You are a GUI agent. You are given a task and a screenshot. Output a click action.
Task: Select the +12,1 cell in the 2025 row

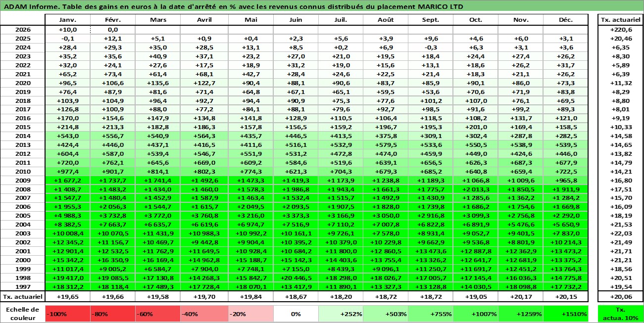pyautogui.click(x=112, y=39)
